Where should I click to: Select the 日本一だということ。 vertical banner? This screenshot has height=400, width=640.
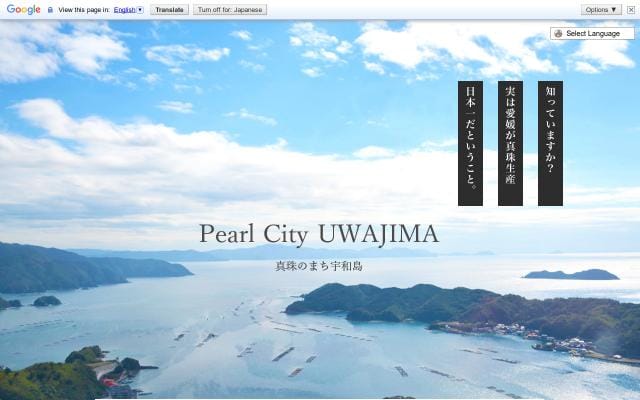[470, 143]
